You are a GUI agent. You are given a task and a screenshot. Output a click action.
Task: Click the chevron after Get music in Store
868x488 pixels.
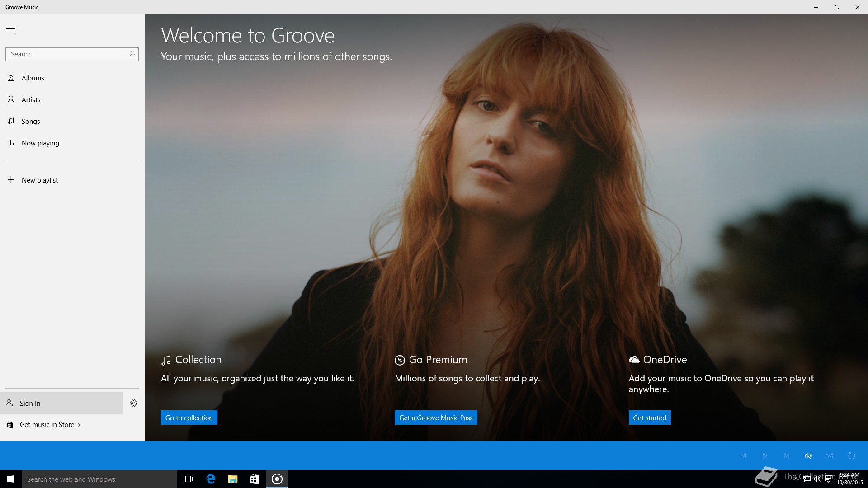79,425
